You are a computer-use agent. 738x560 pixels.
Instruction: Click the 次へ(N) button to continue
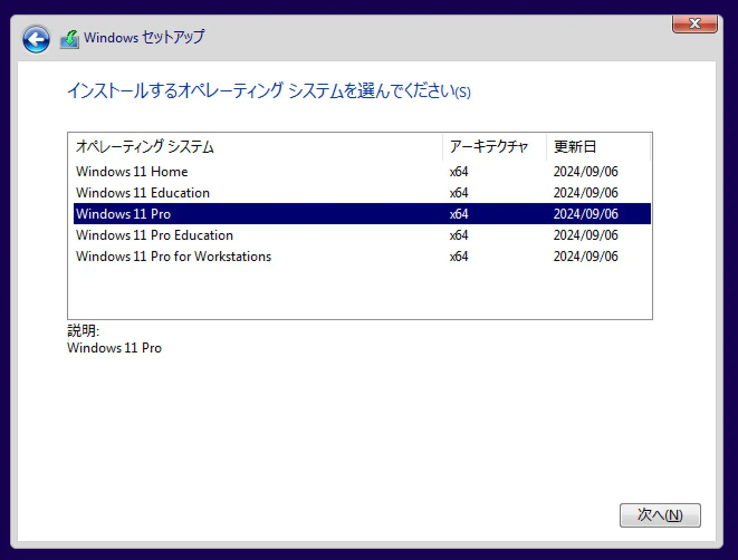(660, 515)
